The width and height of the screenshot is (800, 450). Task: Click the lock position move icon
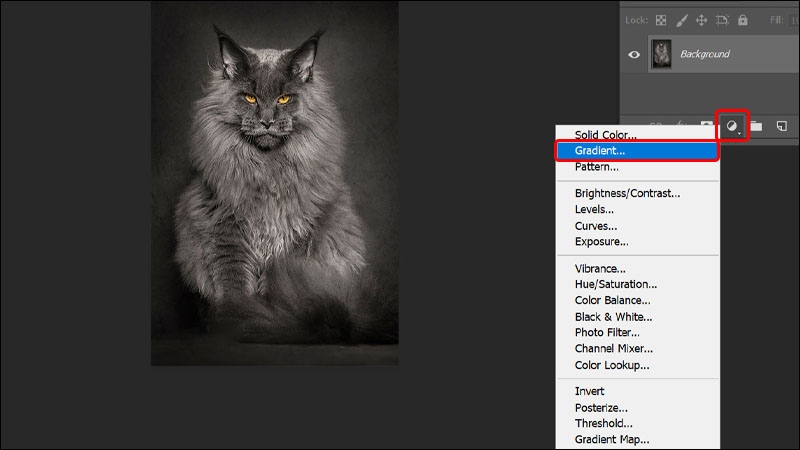pyautogui.click(x=702, y=20)
